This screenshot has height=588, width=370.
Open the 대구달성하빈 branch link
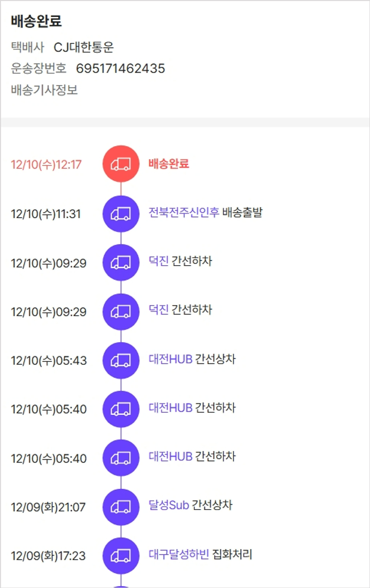[x=179, y=554]
